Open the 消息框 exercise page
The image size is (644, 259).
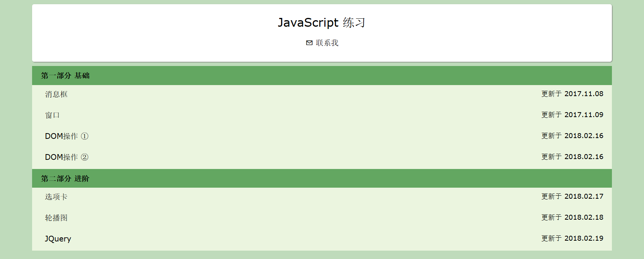[x=55, y=94]
